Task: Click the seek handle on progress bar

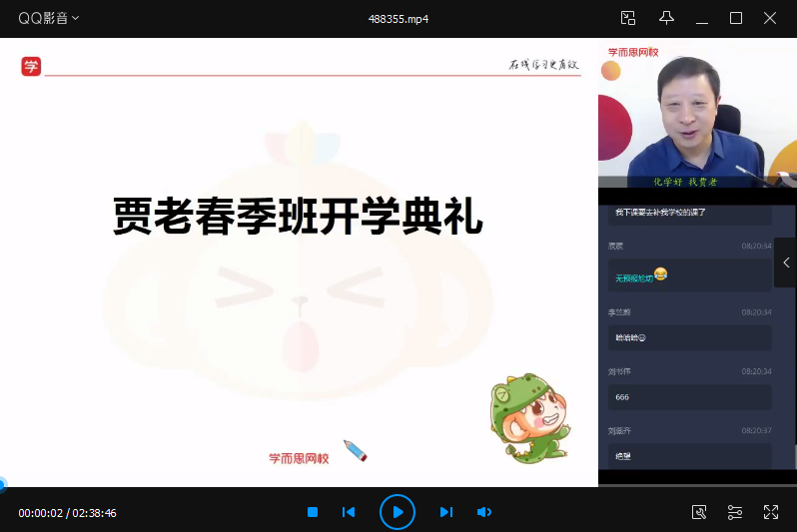Action: [x=2, y=486]
